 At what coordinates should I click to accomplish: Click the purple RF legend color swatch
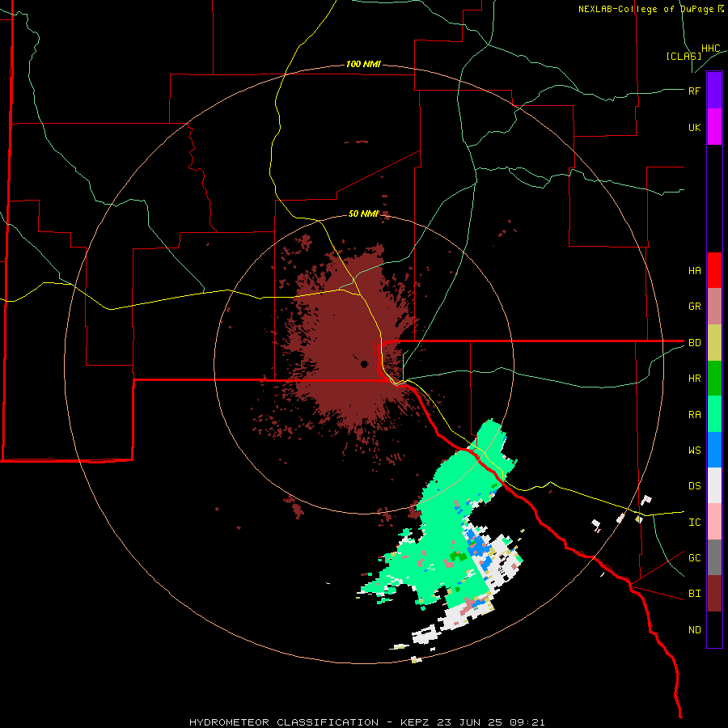click(x=714, y=91)
